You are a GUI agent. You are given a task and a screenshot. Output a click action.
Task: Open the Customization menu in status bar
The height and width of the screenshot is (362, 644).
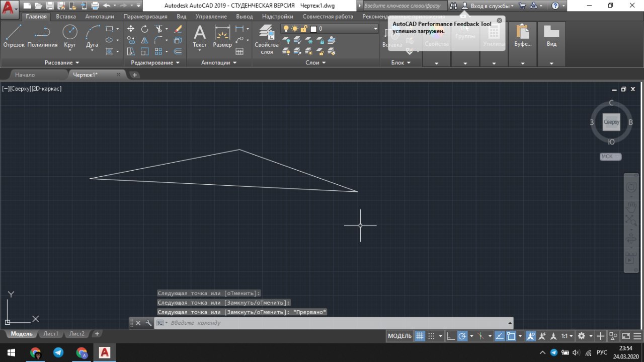coord(636,336)
